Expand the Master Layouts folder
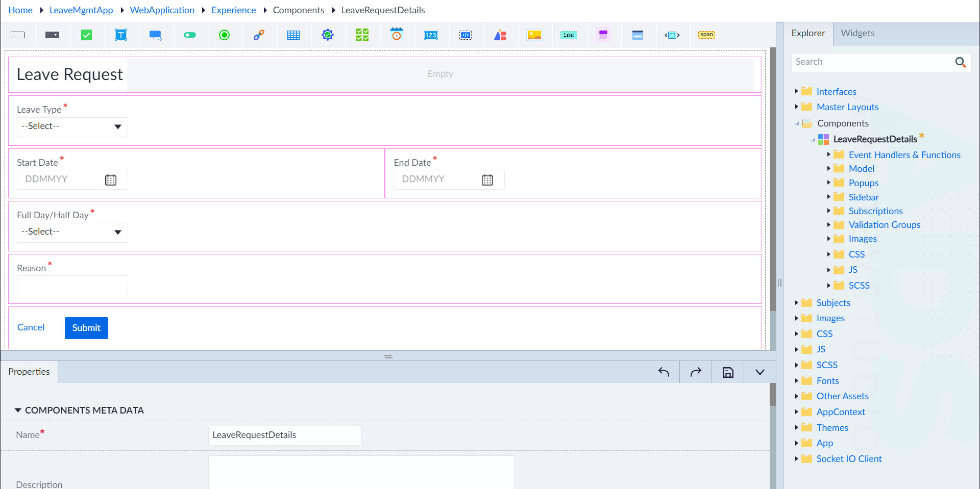This screenshot has height=489, width=980. (x=796, y=107)
